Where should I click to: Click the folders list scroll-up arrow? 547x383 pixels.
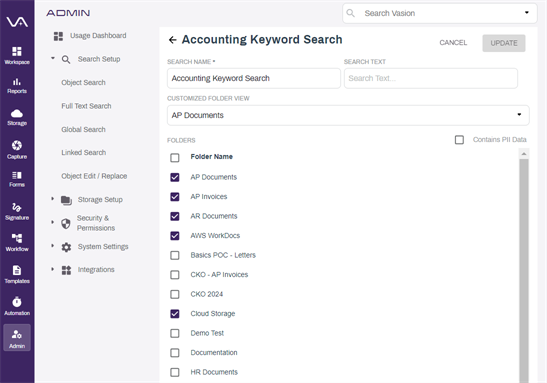(524, 154)
